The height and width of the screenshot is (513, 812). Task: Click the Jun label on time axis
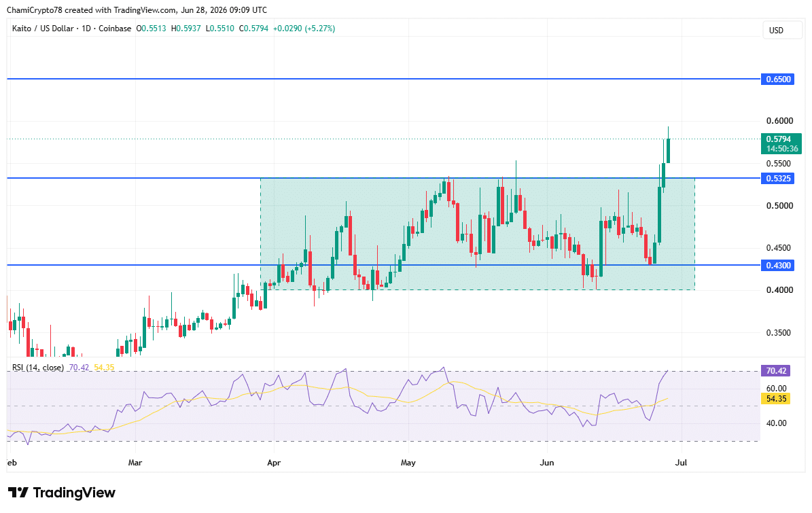click(x=547, y=463)
